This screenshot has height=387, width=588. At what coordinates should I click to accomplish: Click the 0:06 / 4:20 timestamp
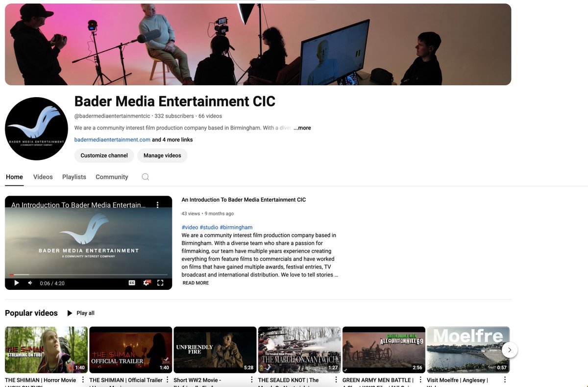coord(52,283)
